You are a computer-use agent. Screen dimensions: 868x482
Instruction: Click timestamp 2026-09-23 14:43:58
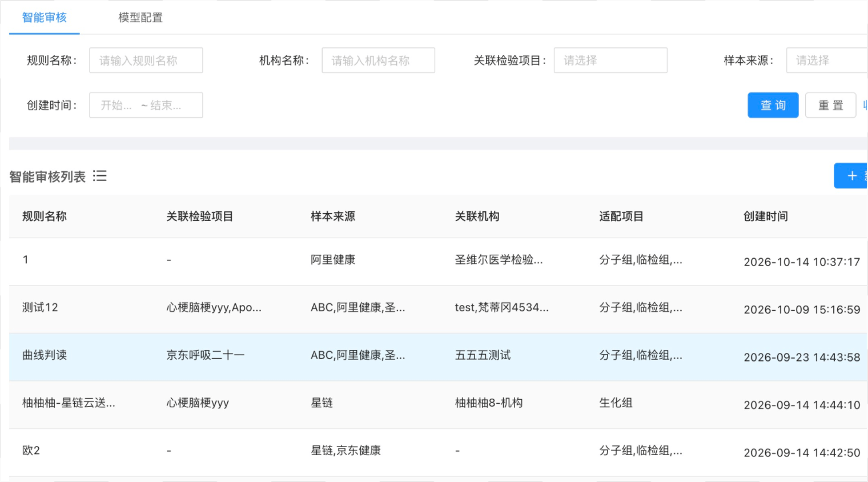click(x=802, y=358)
